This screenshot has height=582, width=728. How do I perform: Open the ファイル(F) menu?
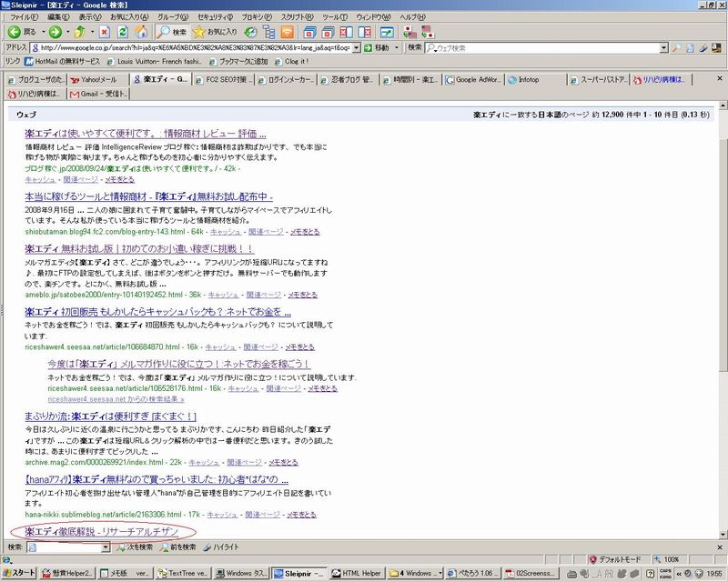25,16
